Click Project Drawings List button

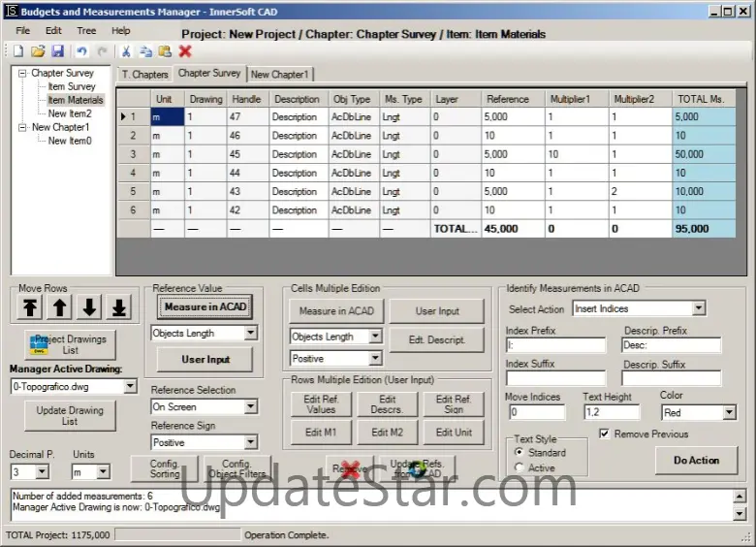tap(70, 344)
